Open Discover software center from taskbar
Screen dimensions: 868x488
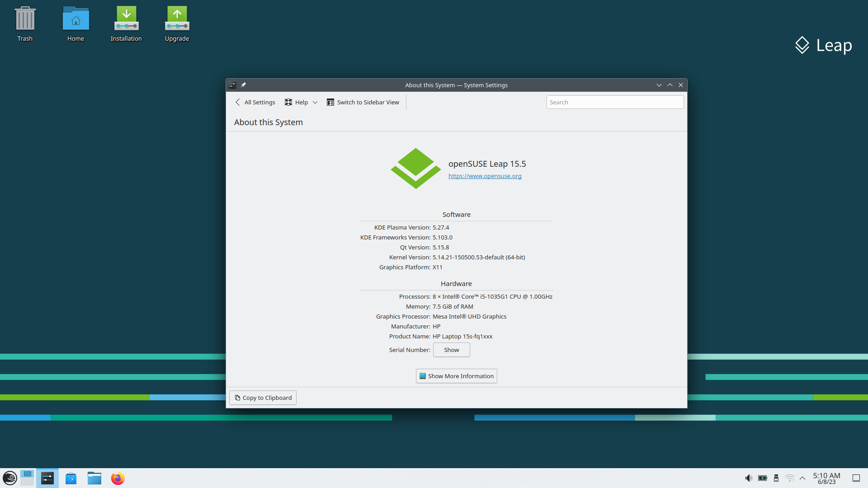pyautogui.click(x=71, y=478)
